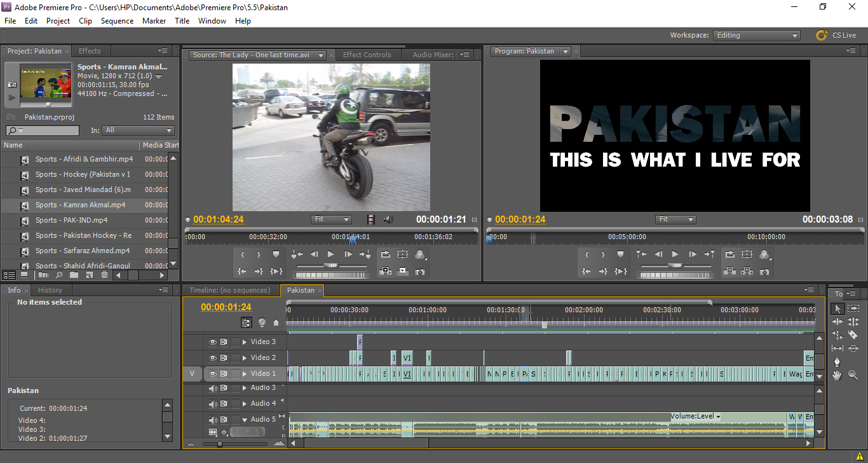
Task: Select the Zoom magnifier tool
Action: coord(853,375)
